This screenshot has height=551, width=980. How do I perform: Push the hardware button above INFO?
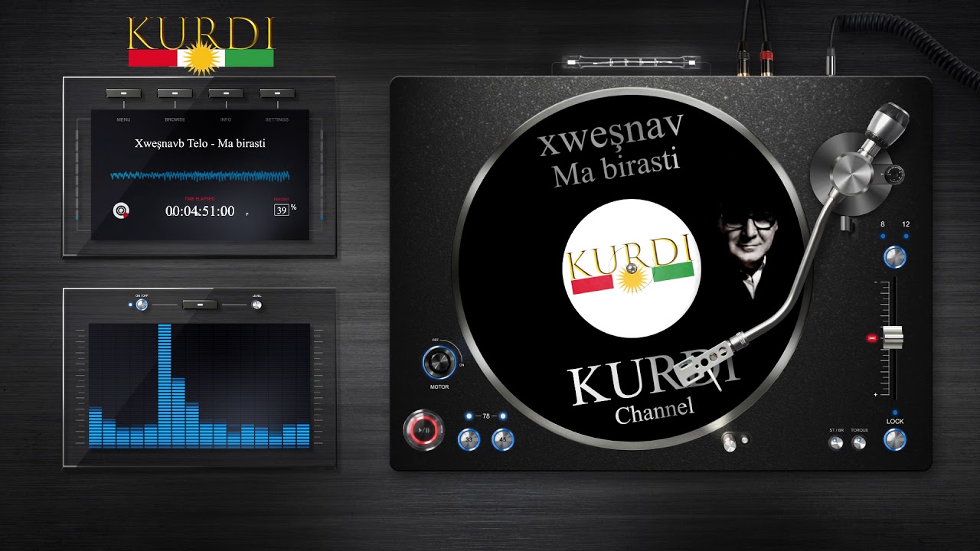click(226, 93)
